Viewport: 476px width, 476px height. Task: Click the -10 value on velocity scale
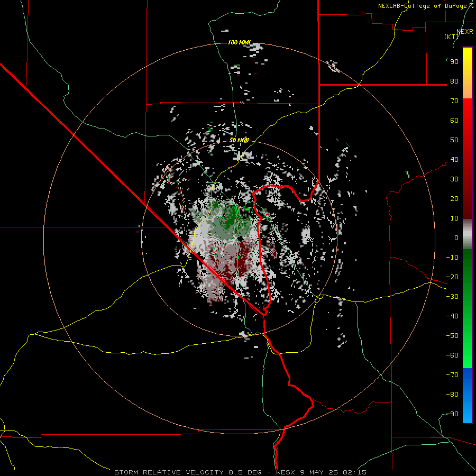point(452,258)
